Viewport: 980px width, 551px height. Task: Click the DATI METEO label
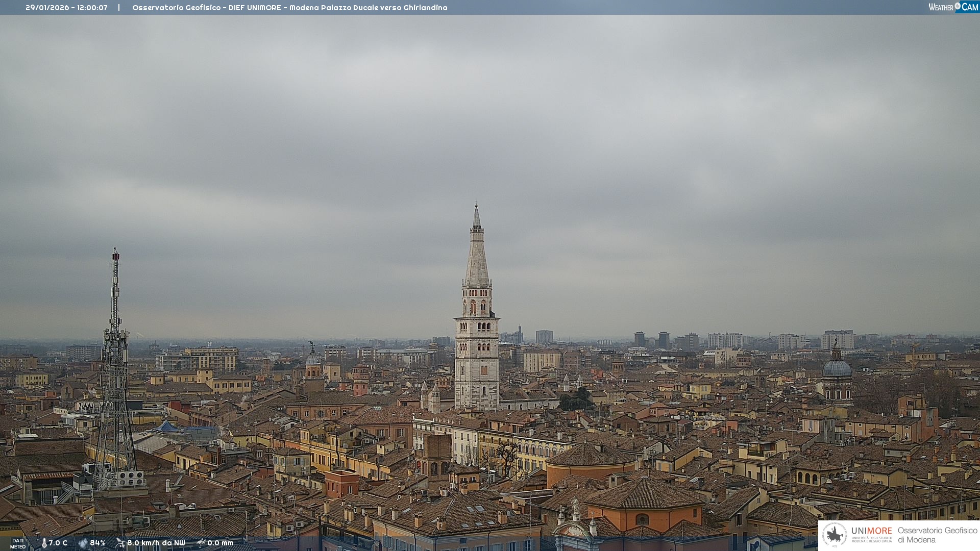tap(18, 543)
